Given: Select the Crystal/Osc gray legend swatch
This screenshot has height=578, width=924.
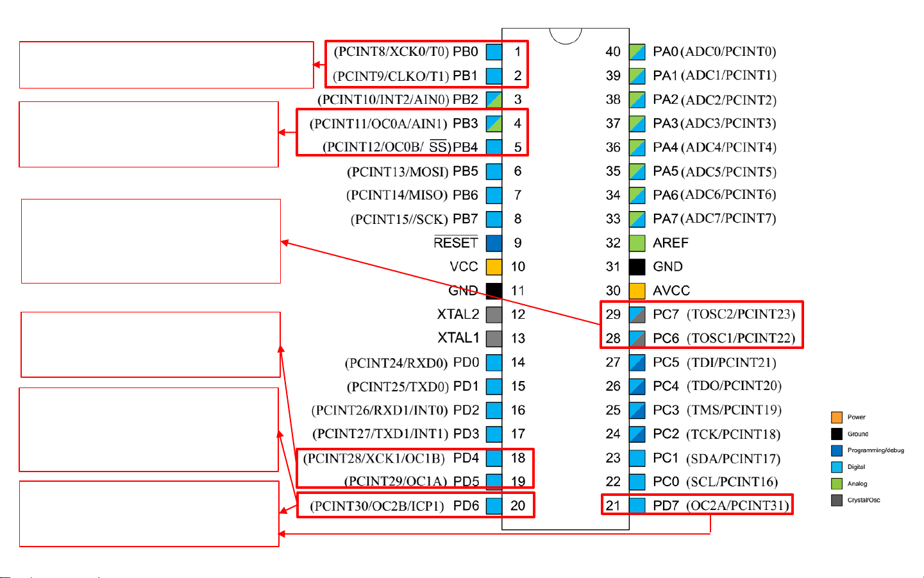Looking at the screenshot, I should (837, 500).
